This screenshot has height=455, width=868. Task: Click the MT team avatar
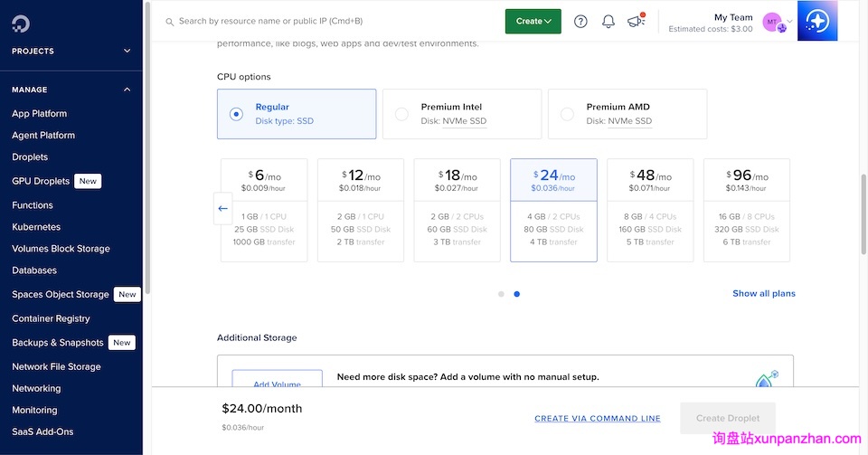tap(772, 22)
